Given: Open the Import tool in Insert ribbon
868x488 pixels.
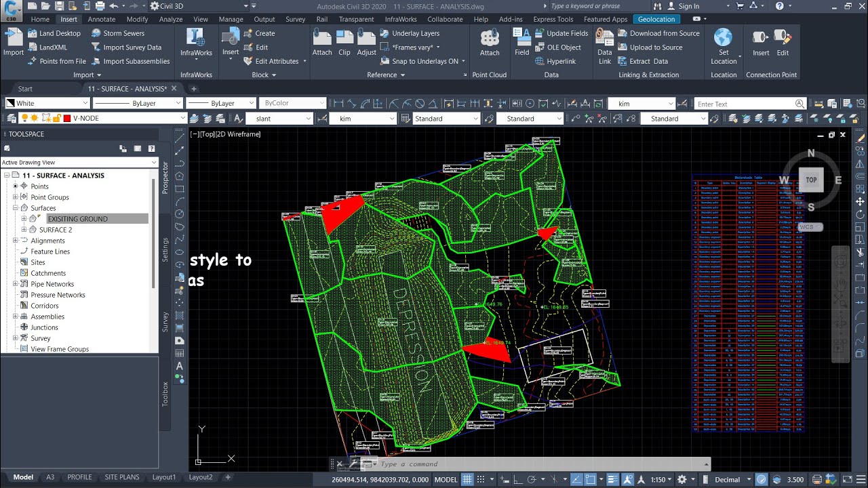Looking at the screenshot, I should pos(13,42).
